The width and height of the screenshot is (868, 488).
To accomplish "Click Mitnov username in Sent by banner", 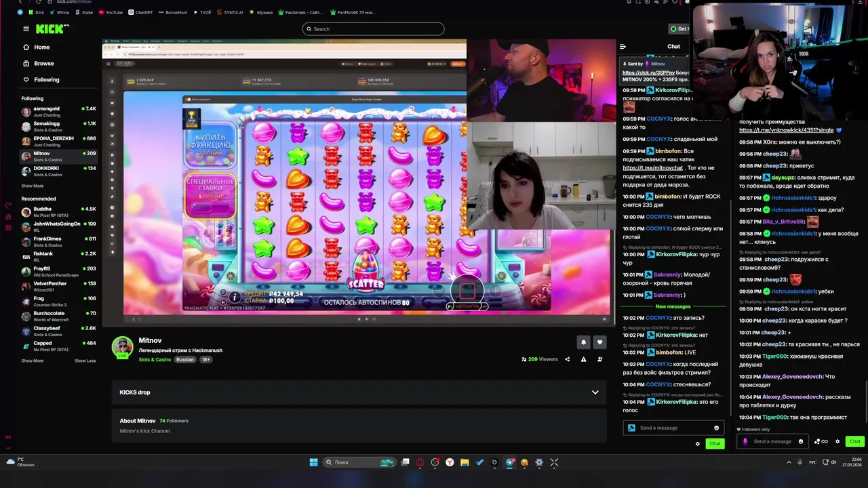I will click(658, 64).
